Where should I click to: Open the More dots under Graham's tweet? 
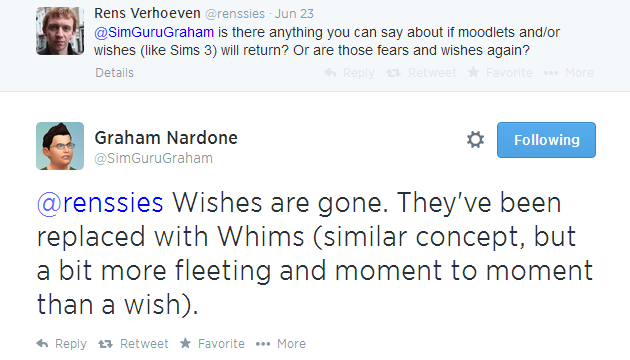263,344
